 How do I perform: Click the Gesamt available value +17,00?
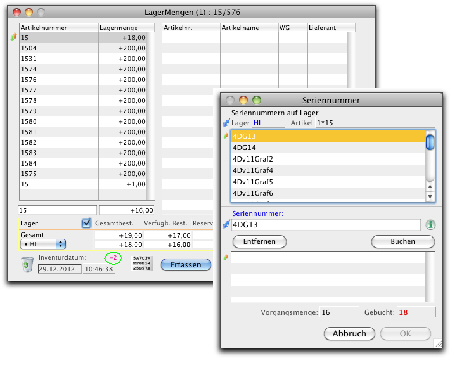[x=179, y=235]
